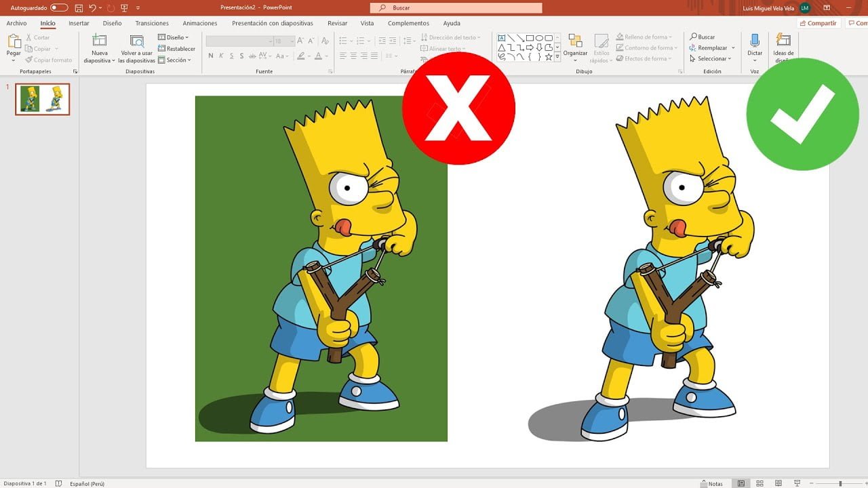Open the Animaciones tab
This screenshot has height=488, width=868.
[200, 23]
